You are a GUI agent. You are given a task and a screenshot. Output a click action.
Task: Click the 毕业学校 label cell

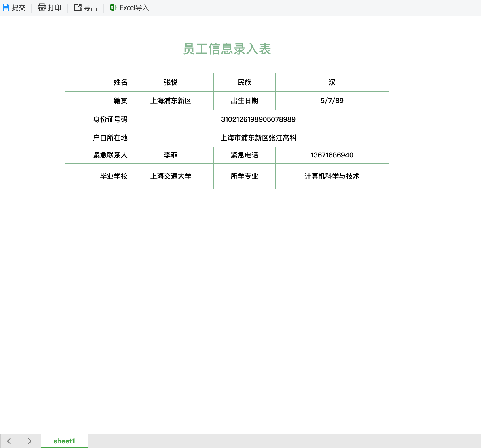pyautogui.click(x=96, y=176)
